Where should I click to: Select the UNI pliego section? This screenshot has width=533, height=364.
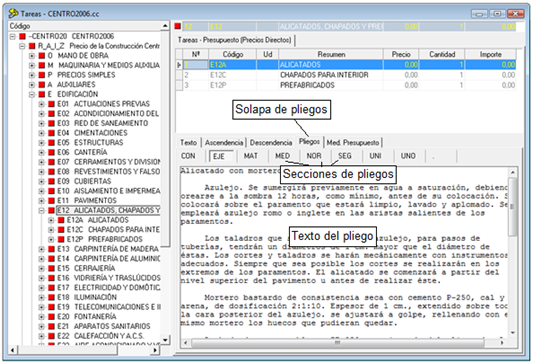375,156
